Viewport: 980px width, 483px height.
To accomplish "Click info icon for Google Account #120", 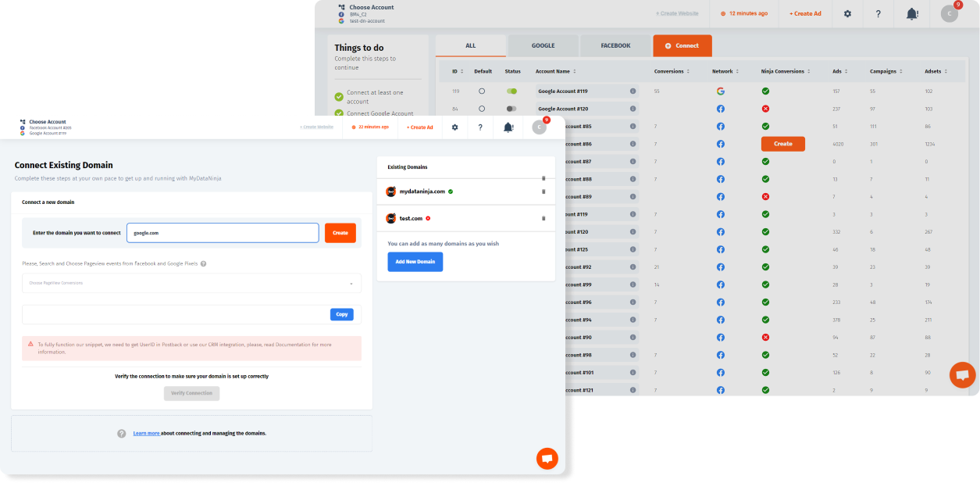I will [633, 109].
